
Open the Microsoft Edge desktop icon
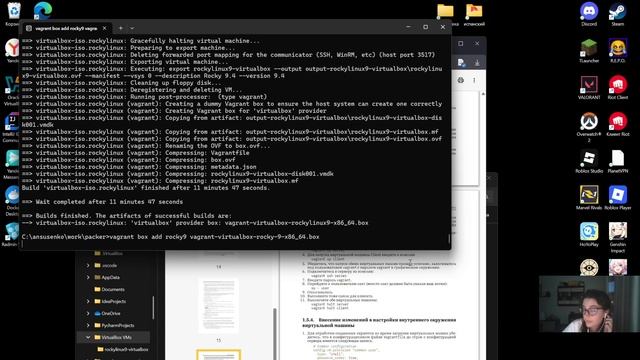pyautogui.click(x=43, y=11)
